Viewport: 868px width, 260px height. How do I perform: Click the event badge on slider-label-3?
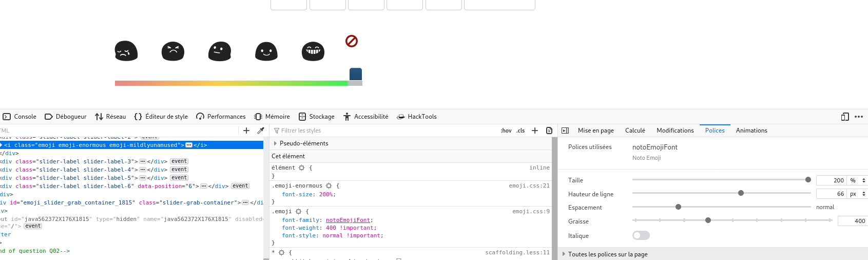click(x=179, y=161)
